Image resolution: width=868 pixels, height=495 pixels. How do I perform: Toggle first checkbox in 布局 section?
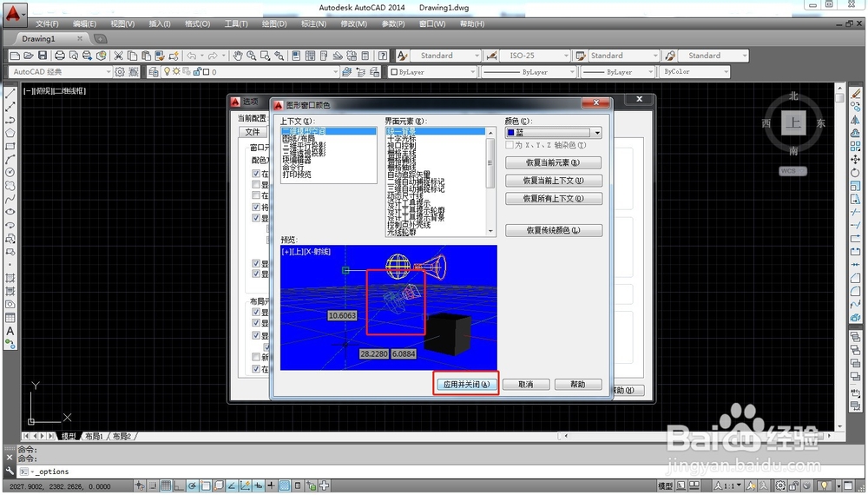click(256, 313)
